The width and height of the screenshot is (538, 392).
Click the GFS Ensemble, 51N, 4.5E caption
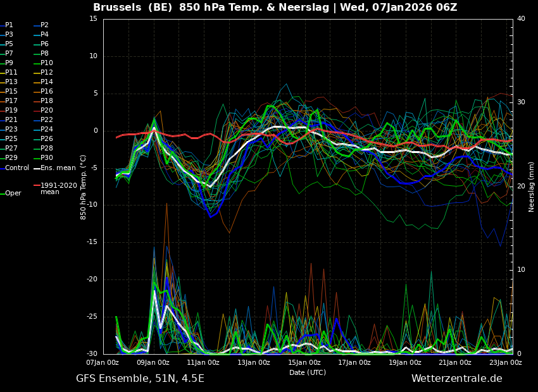coord(140,379)
